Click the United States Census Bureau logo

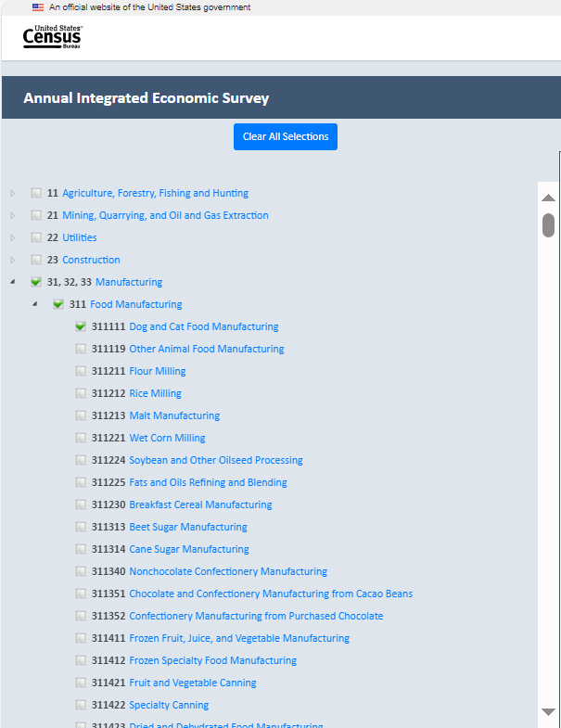[x=53, y=37]
